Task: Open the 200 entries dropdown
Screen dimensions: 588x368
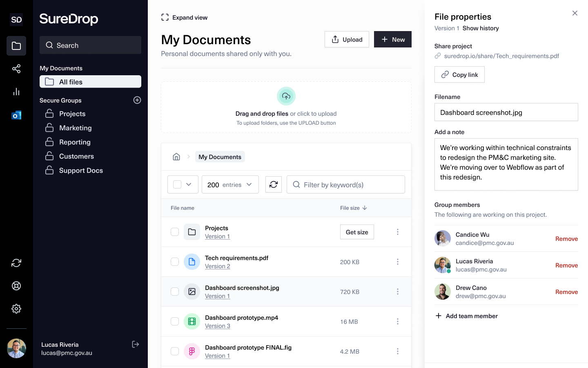Action: [x=230, y=184]
